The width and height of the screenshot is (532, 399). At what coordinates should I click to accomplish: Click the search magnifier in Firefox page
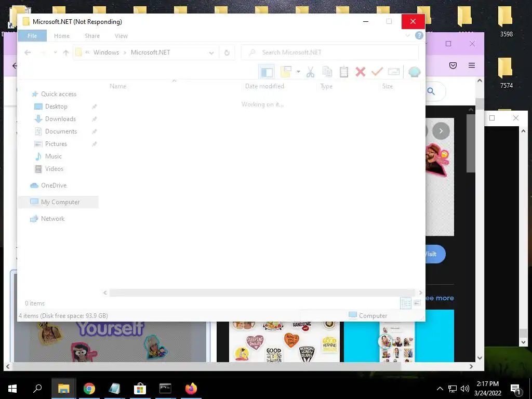click(431, 91)
